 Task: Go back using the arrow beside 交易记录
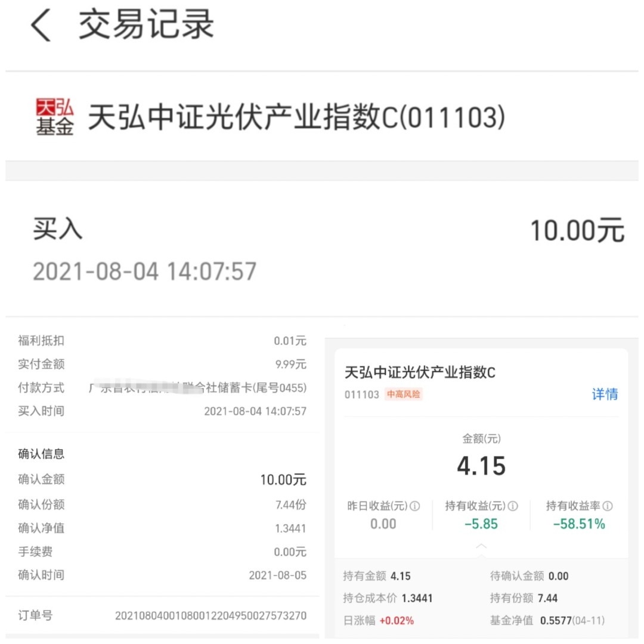41,26
